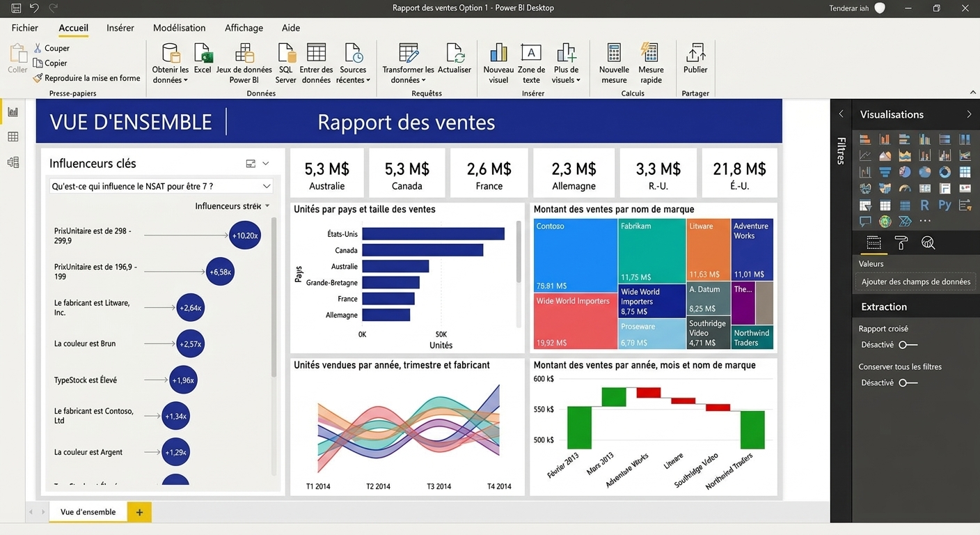The width and height of the screenshot is (980, 535).
Task: Click the more visuals ellipsis icon
Action: click(x=925, y=222)
